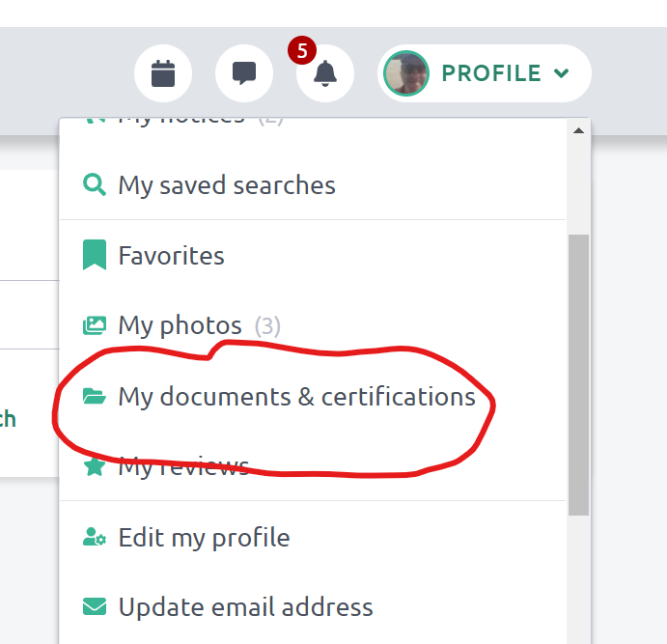
Task: Click the images icon beside My photos
Action: click(x=94, y=325)
